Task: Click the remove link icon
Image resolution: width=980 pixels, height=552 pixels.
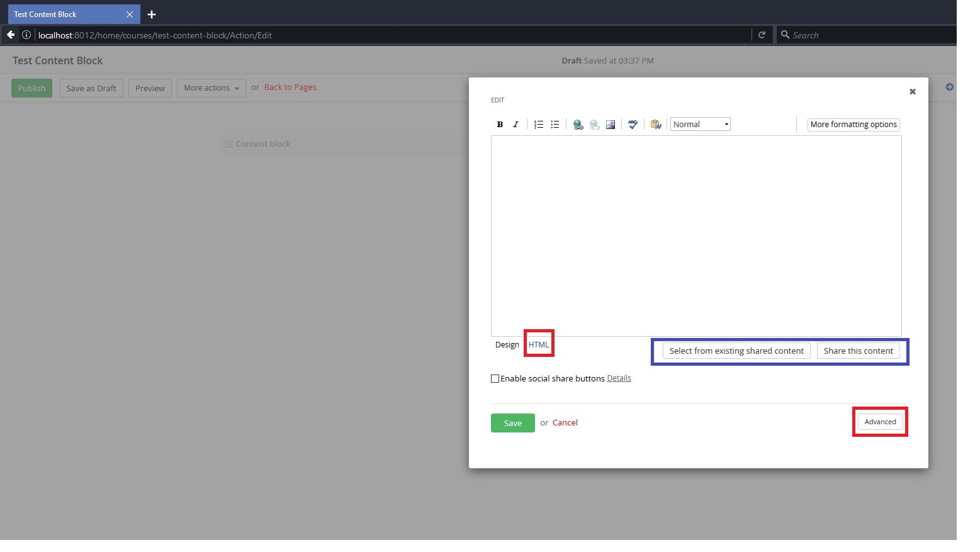Action: click(594, 125)
